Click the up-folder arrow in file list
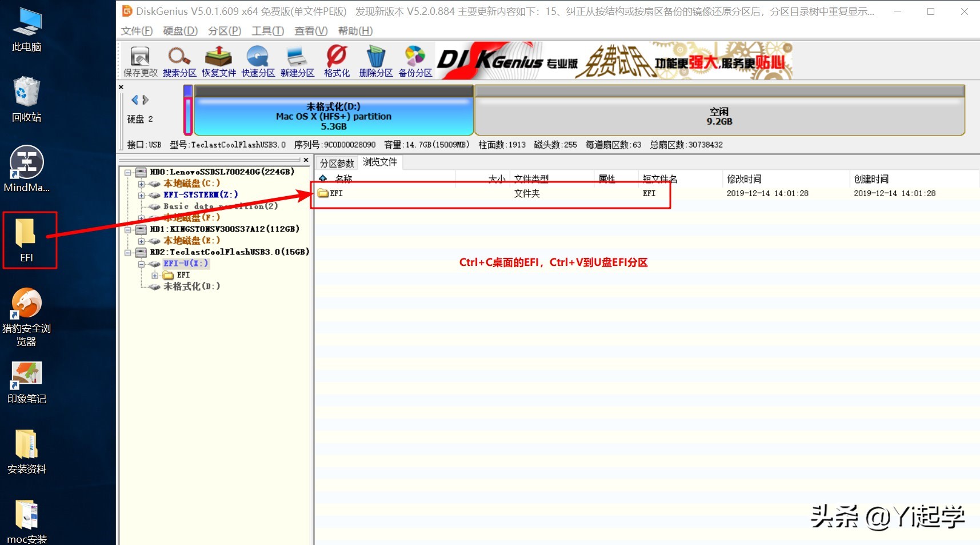This screenshot has width=980, height=545. point(323,179)
